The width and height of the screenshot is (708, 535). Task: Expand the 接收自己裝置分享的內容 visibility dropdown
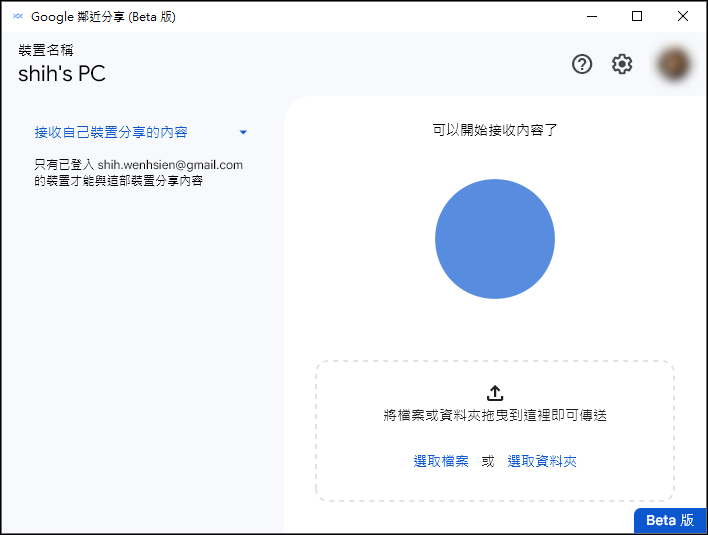click(x=140, y=132)
